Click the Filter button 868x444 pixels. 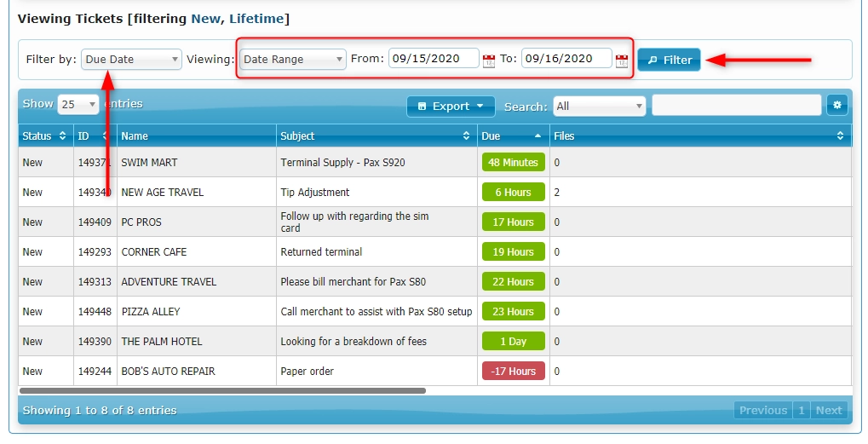click(669, 60)
